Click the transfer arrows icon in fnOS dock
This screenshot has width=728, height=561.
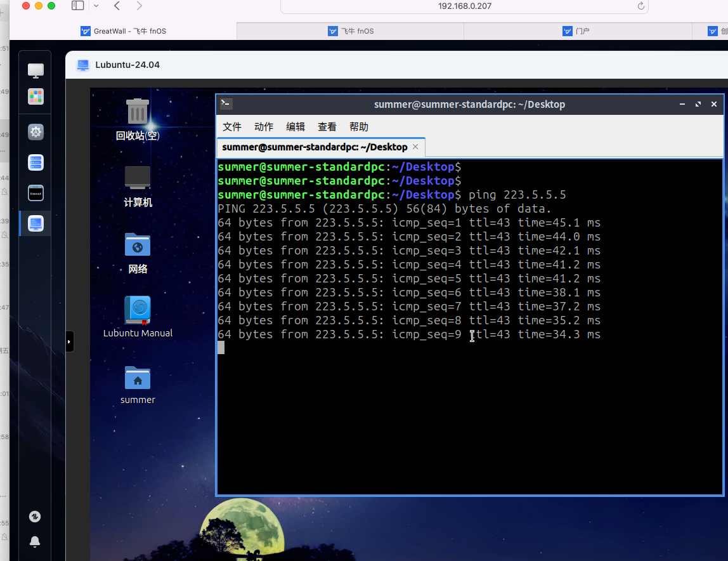pos(36,517)
